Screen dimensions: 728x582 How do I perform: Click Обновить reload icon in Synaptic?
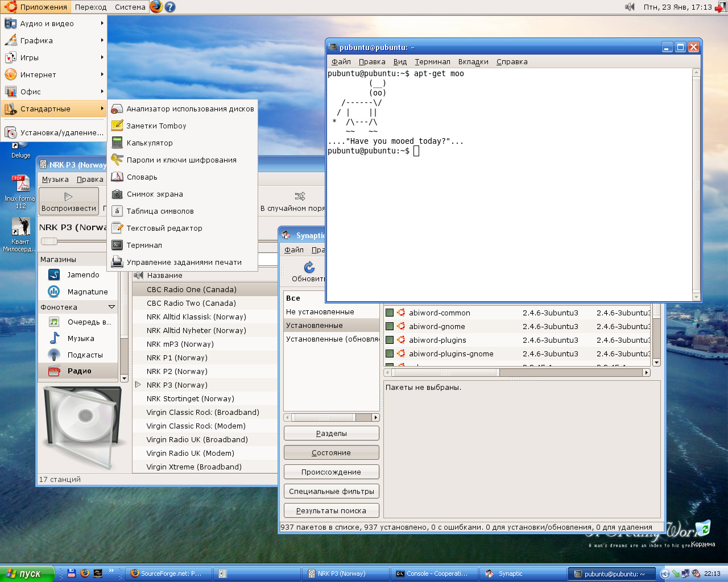click(309, 267)
